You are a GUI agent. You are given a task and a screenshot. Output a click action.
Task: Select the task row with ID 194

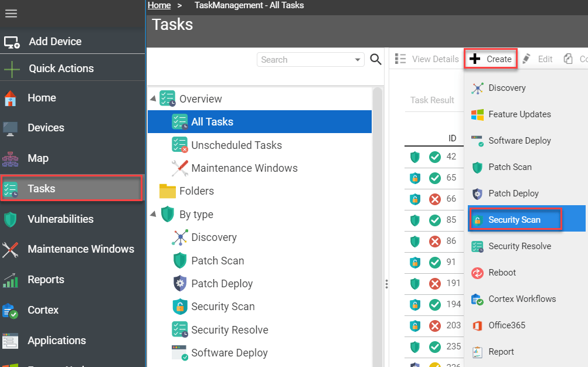tap(434, 304)
